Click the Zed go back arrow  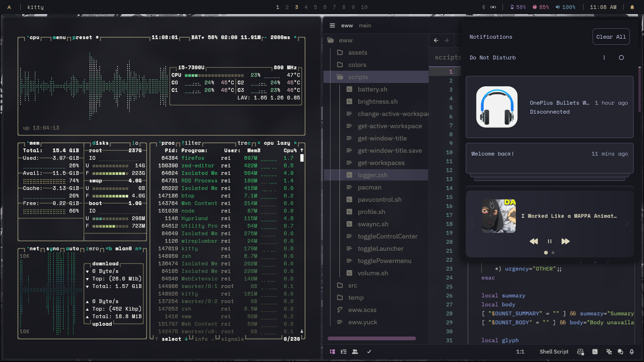coord(436,41)
